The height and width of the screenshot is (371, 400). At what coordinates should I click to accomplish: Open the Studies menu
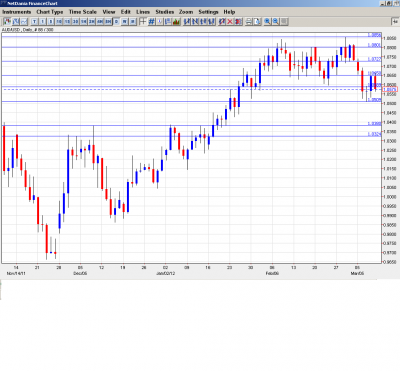[165, 12]
